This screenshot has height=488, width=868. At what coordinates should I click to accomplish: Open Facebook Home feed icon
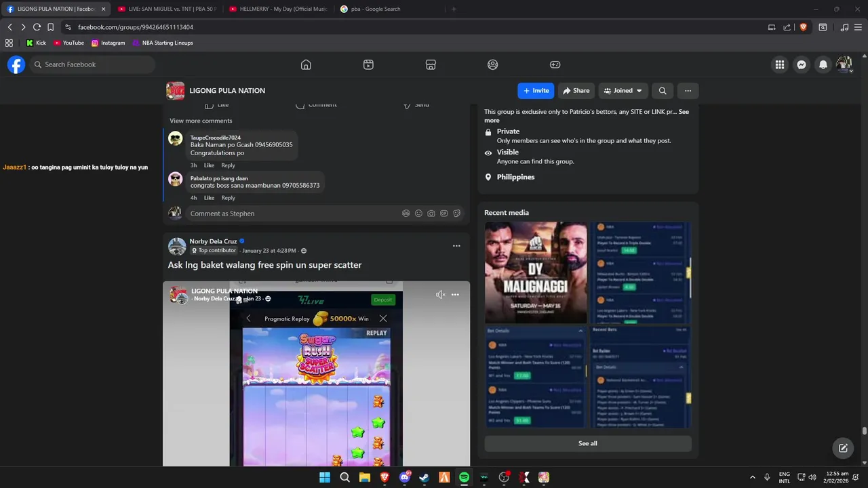point(306,64)
